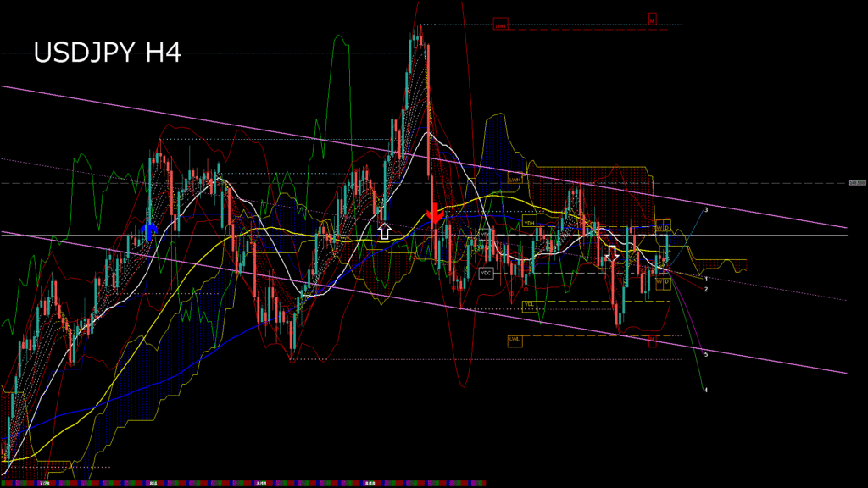Viewport: 868px width, 488px height.
Task: Select the LWL level label box
Action: (515, 340)
